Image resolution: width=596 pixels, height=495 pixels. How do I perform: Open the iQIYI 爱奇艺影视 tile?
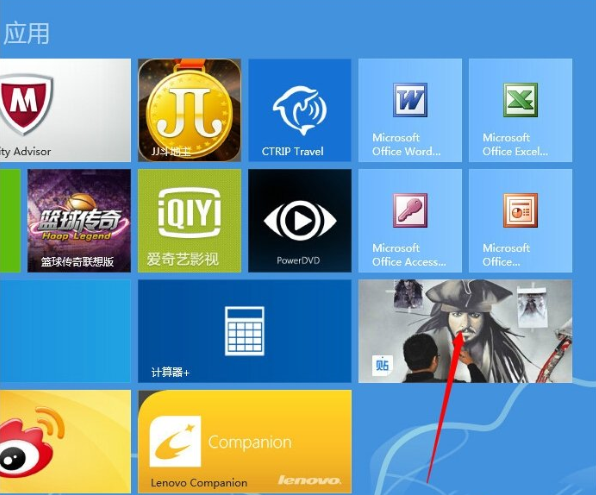[x=189, y=221]
